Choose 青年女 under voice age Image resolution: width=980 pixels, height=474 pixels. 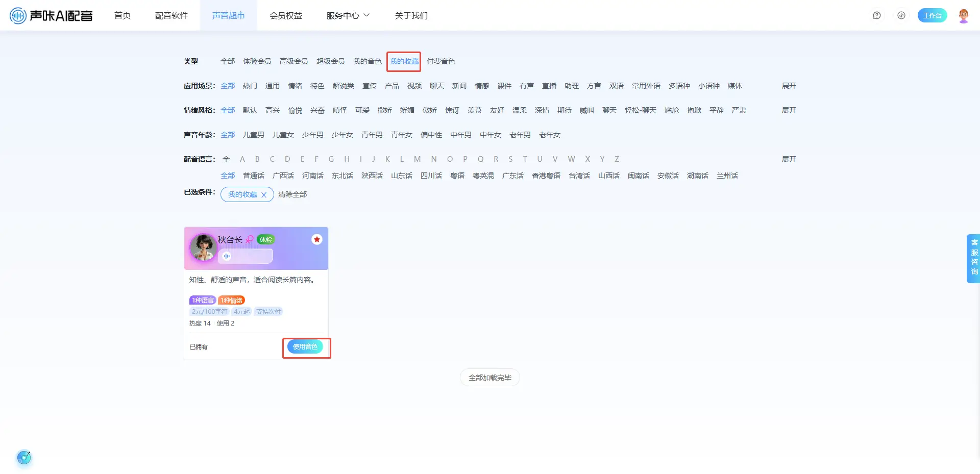401,135
